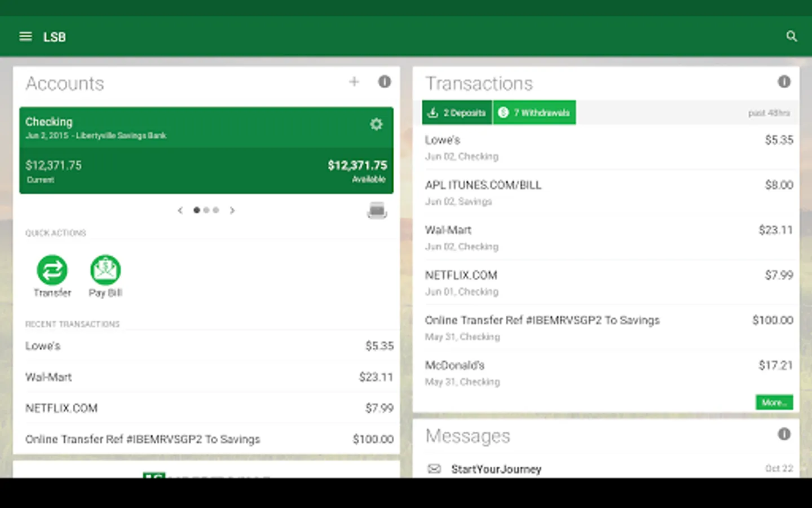812x508 pixels.
Task: Click the Transactions panel heading
Action: tap(479, 84)
